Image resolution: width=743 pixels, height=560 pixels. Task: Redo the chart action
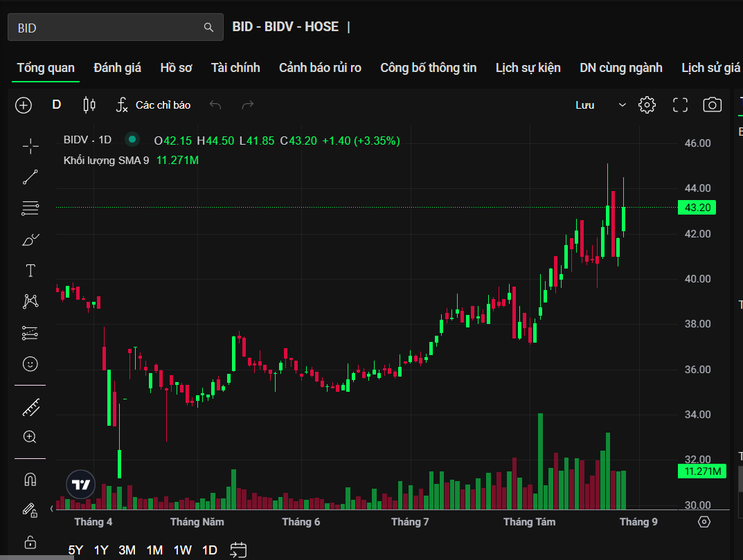[248, 105]
